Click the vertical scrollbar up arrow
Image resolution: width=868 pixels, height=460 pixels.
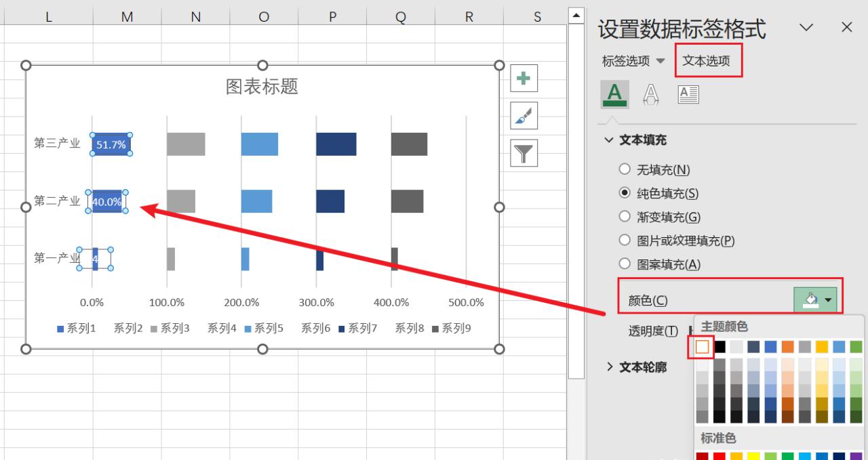pos(576,15)
